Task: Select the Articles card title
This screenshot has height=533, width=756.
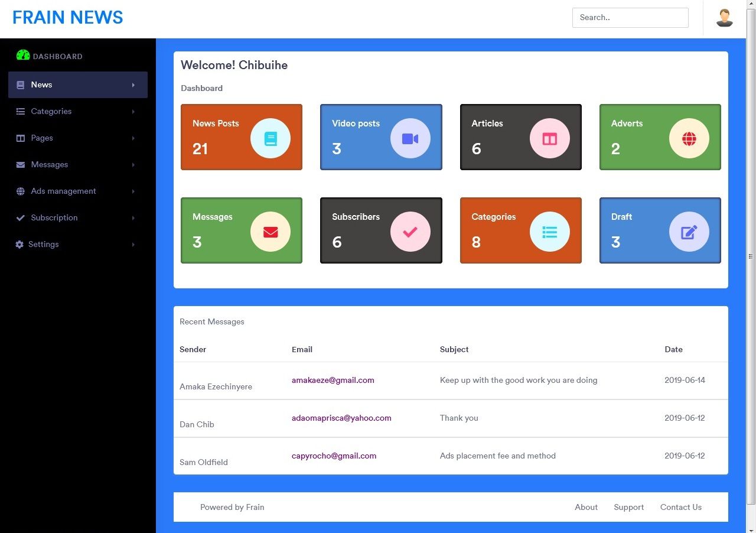Action: point(487,123)
